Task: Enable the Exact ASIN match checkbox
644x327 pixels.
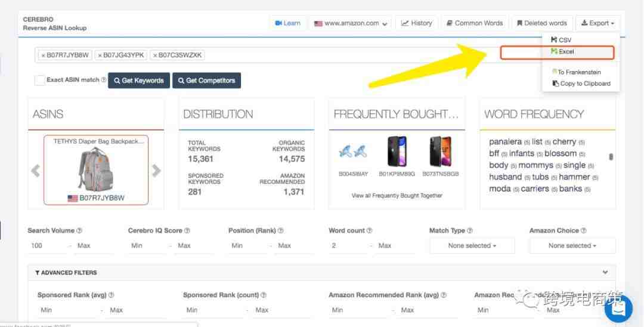Action: (x=39, y=81)
